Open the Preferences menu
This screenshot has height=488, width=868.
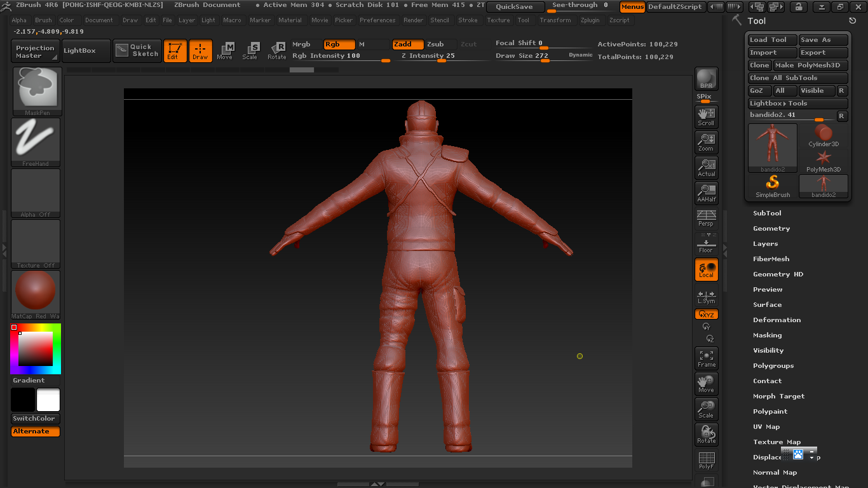(x=377, y=20)
